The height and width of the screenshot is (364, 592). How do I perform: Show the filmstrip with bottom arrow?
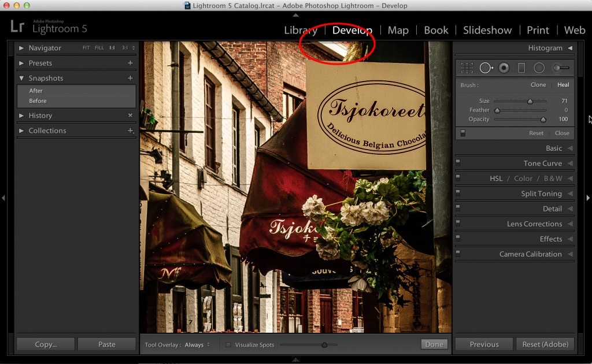click(x=295, y=360)
